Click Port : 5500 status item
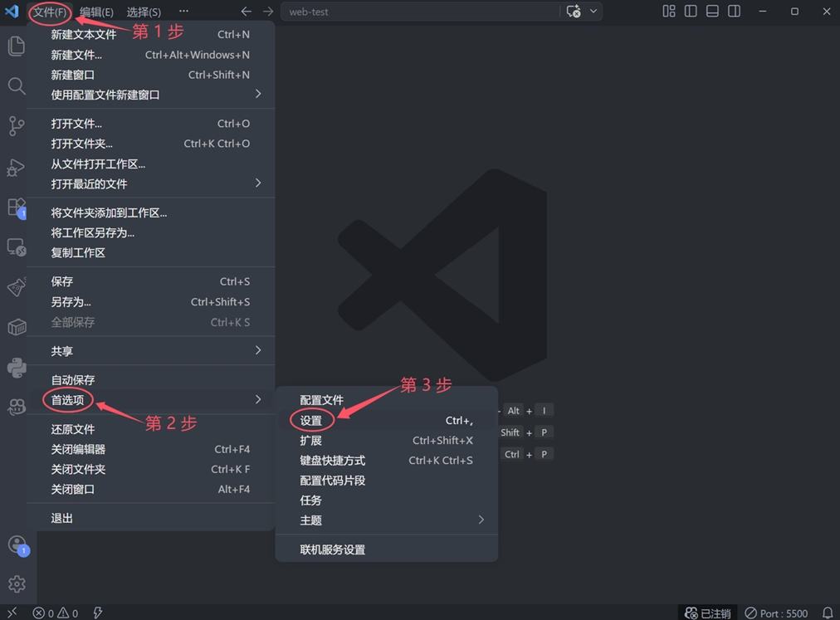The image size is (840, 620). [x=776, y=613]
